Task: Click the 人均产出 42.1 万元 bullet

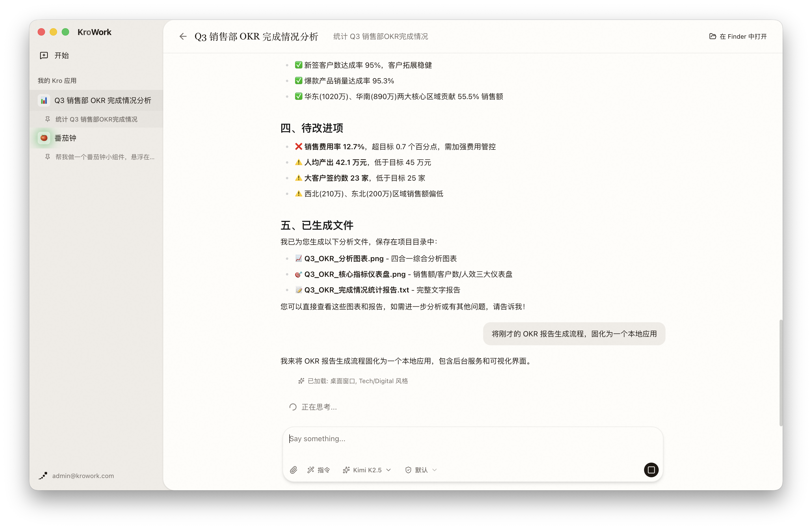Action: [x=363, y=162]
